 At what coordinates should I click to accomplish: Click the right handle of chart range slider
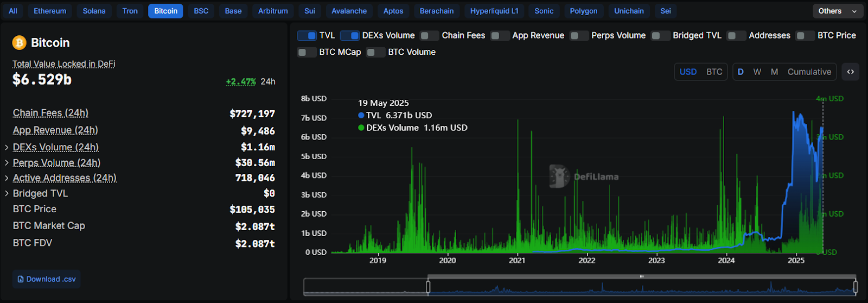tap(856, 287)
